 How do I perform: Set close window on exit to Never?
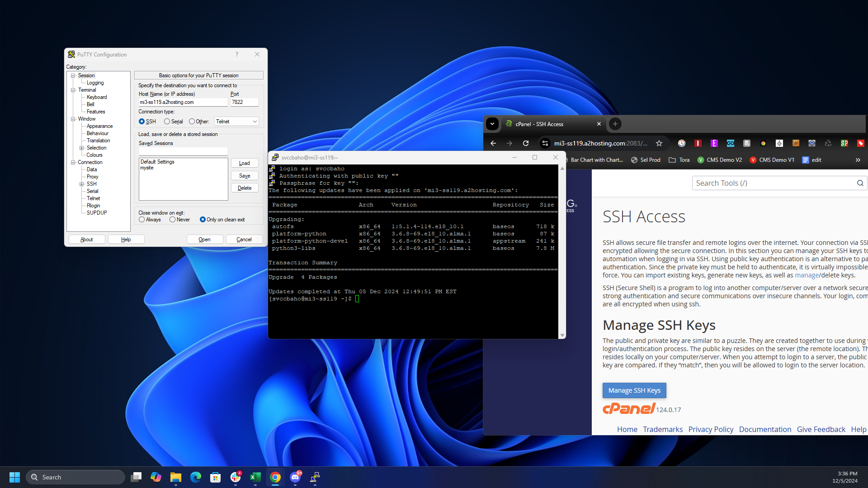(172, 220)
